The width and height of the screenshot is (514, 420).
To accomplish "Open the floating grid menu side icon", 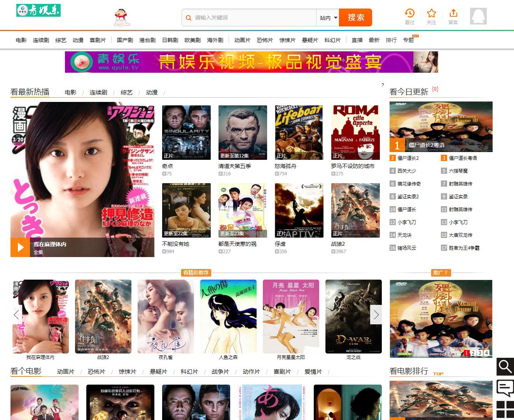I will [505, 409].
